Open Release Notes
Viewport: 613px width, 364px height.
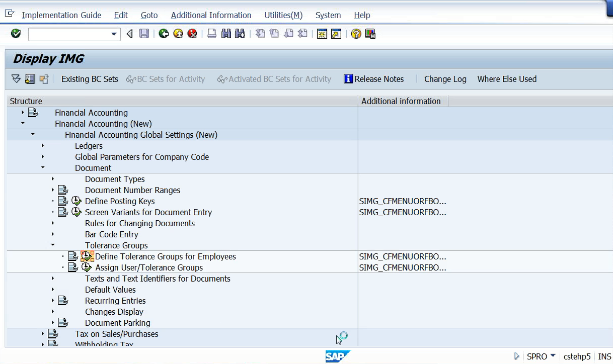click(x=374, y=79)
